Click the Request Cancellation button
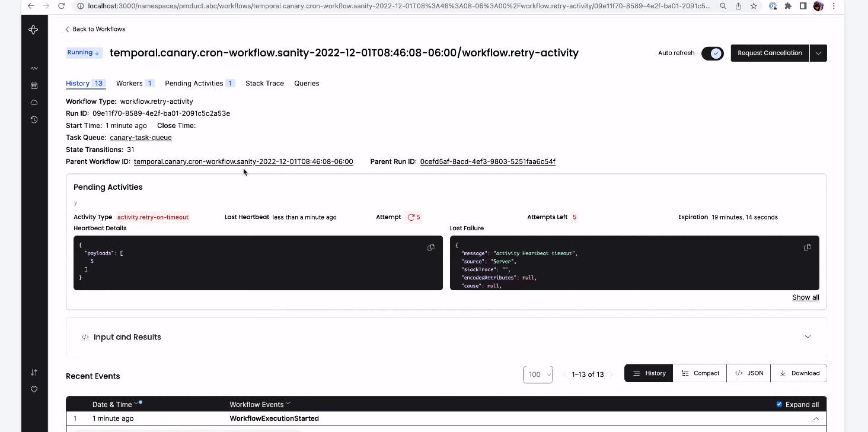The height and width of the screenshot is (432, 868). (x=770, y=53)
